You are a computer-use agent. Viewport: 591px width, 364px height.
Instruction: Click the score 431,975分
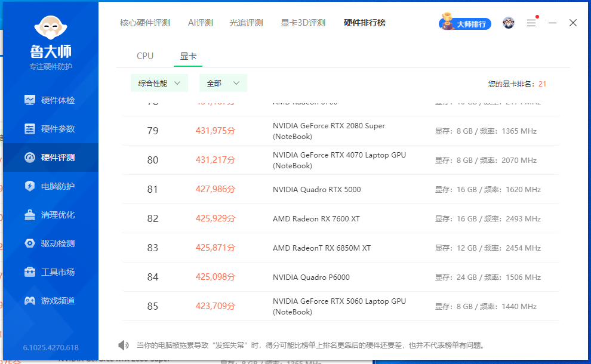(216, 131)
